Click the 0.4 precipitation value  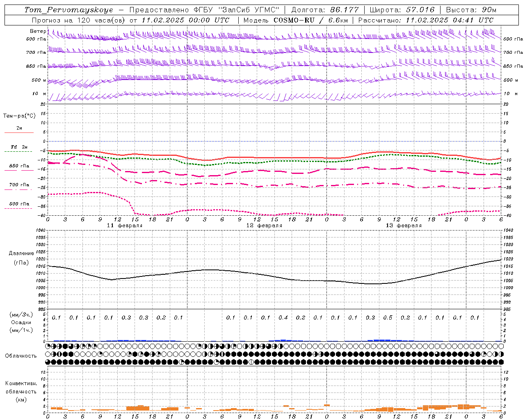(x=283, y=317)
